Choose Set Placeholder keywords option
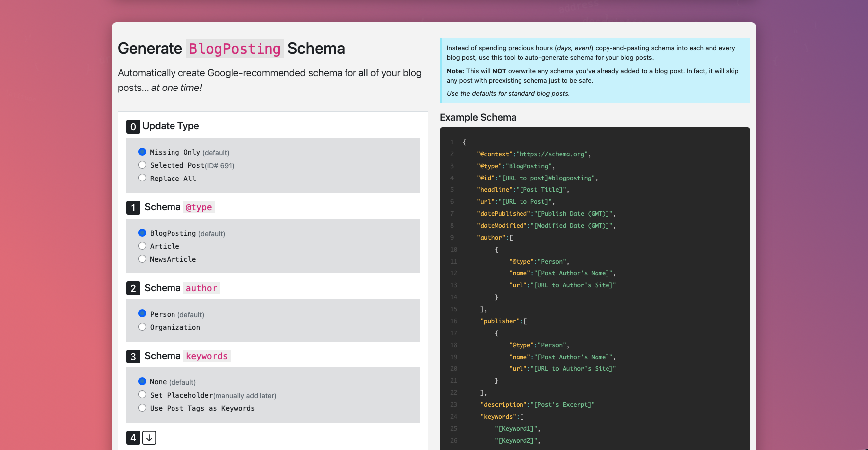The width and height of the screenshot is (868, 450). tap(142, 394)
